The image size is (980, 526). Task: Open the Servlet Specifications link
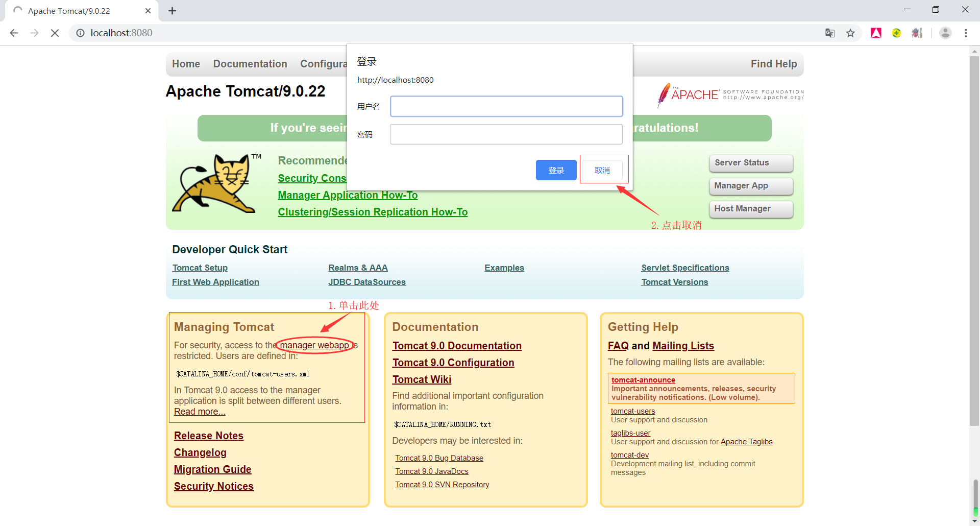(x=685, y=268)
